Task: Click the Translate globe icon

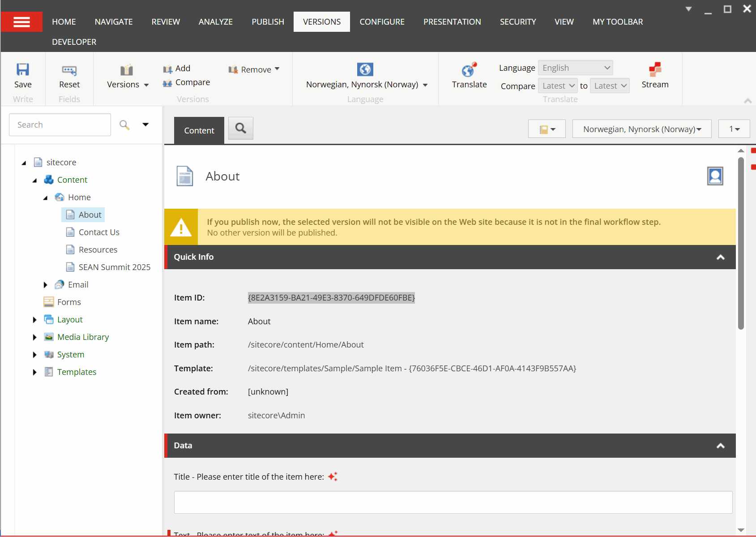Action: [x=469, y=70]
